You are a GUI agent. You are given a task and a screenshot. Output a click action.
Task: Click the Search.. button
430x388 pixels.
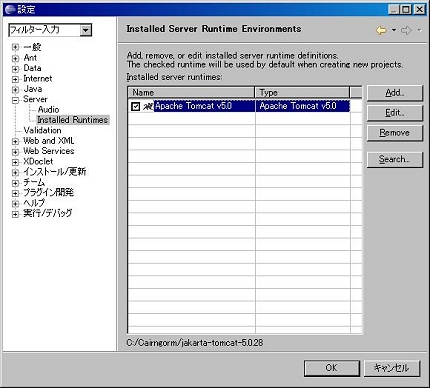tap(395, 160)
